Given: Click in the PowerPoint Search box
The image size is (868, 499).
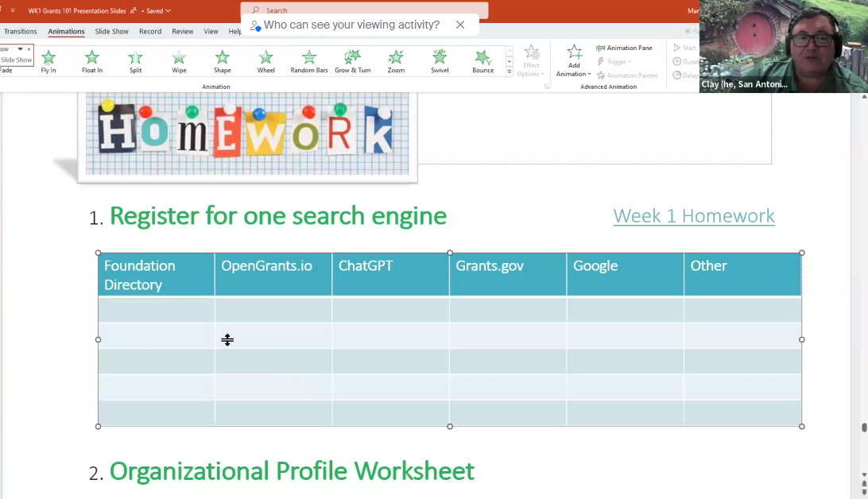Looking at the screenshot, I should coord(364,10).
